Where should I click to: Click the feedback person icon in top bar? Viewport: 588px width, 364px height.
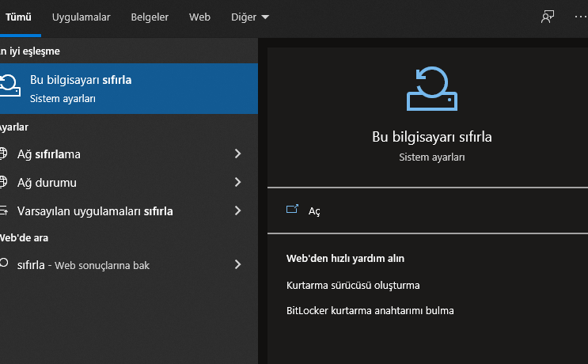coord(548,17)
